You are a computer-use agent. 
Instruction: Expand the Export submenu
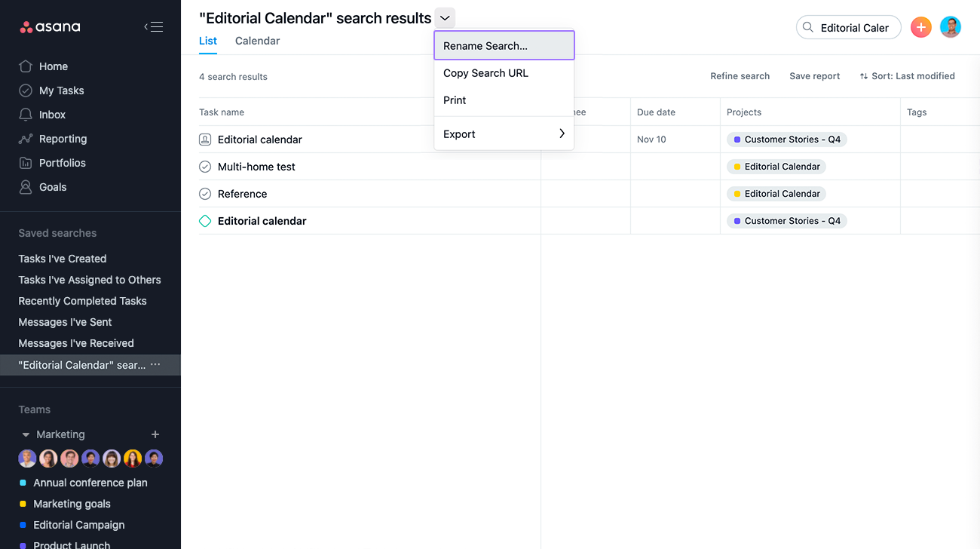coord(504,134)
